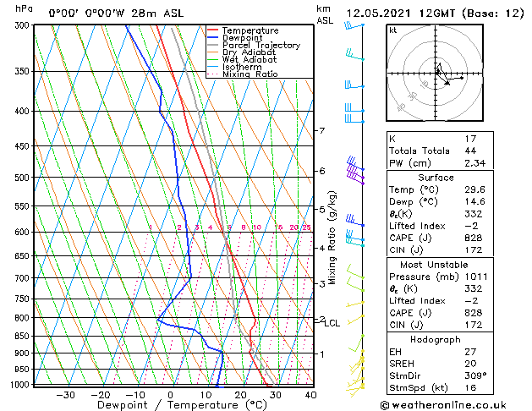Click the Parcel Trajectory legend entry

[x=261, y=45]
